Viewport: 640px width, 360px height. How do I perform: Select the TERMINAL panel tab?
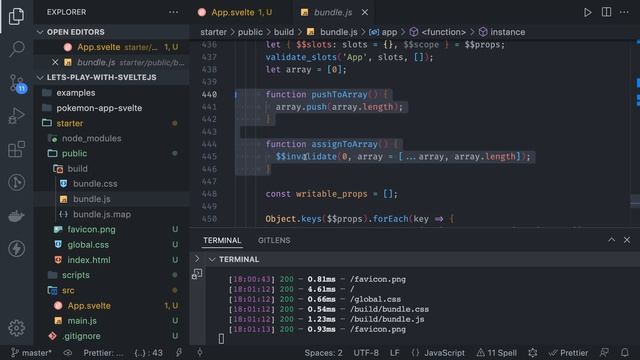[222, 240]
